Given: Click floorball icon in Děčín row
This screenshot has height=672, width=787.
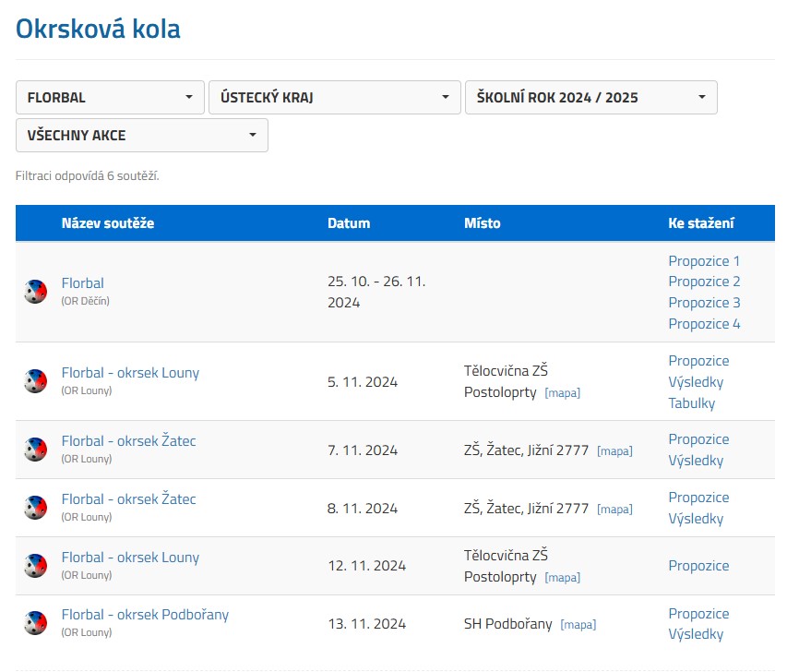Looking at the screenshot, I should point(35,292).
